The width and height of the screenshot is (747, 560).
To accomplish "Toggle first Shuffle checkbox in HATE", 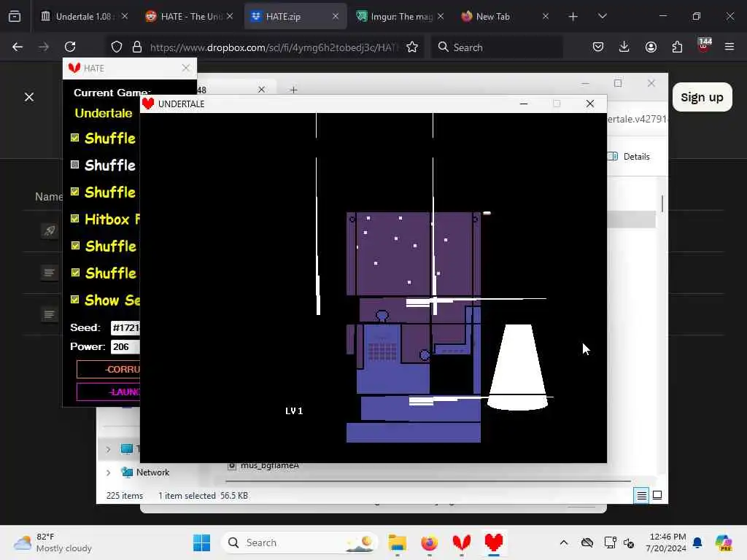I will 75,138.
